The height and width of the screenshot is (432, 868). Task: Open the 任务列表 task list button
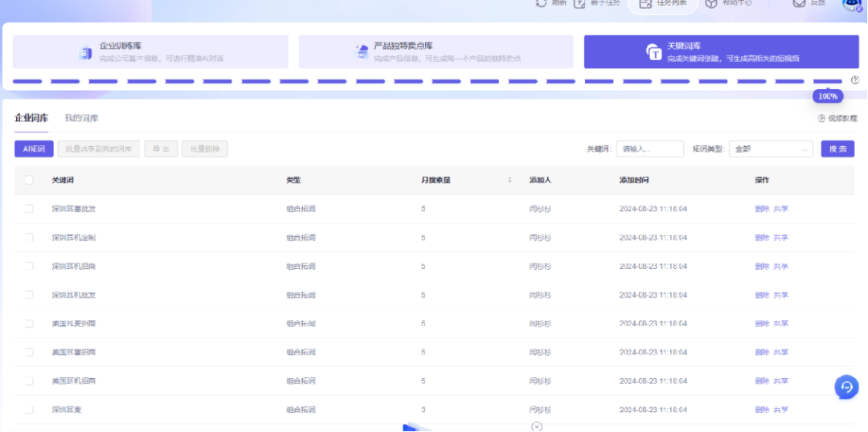[x=662, y=3]
